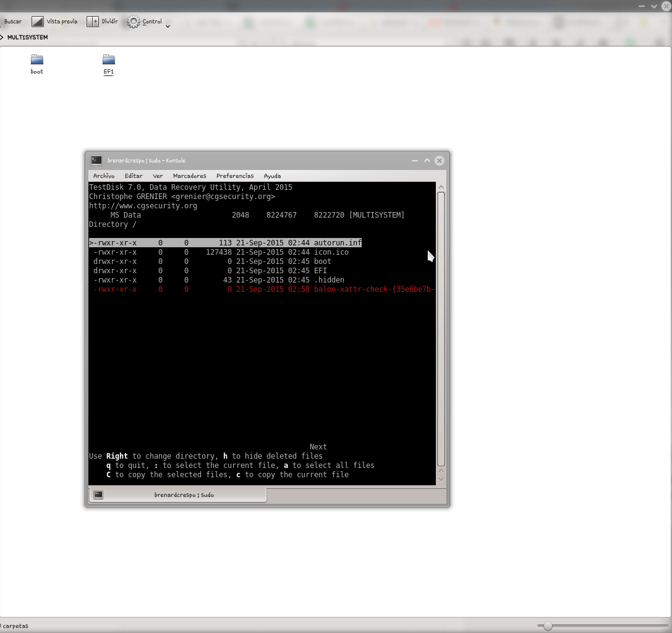Click the Next label in TestDisk

point(318,446)
